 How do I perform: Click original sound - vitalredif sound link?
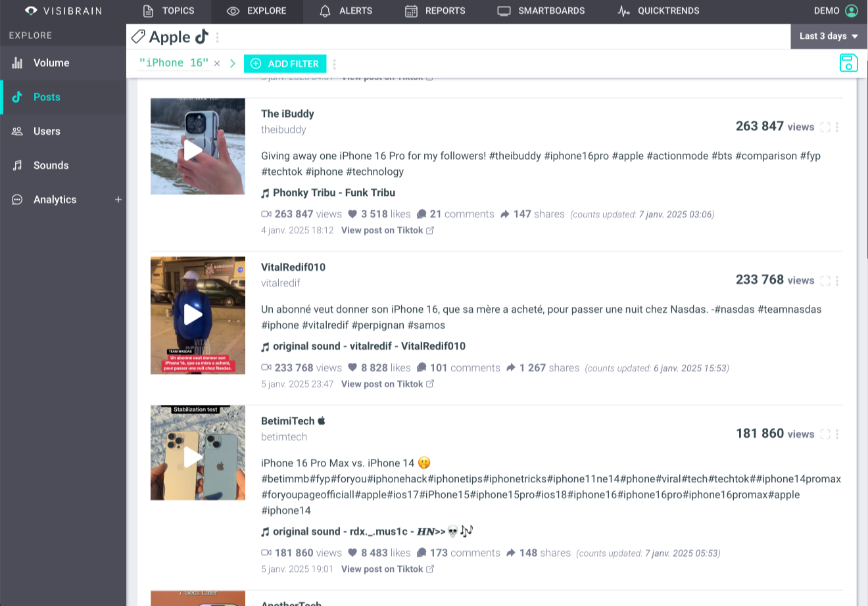click(369, 346)
